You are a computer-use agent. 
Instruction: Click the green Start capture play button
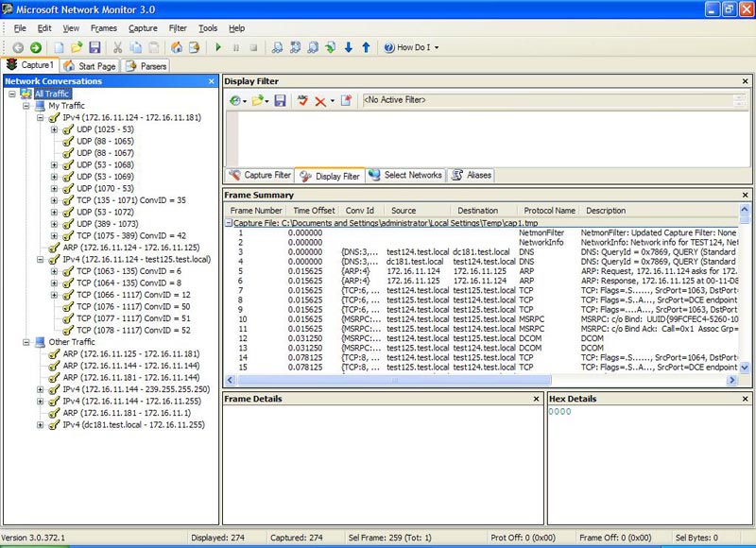(218, 47)
